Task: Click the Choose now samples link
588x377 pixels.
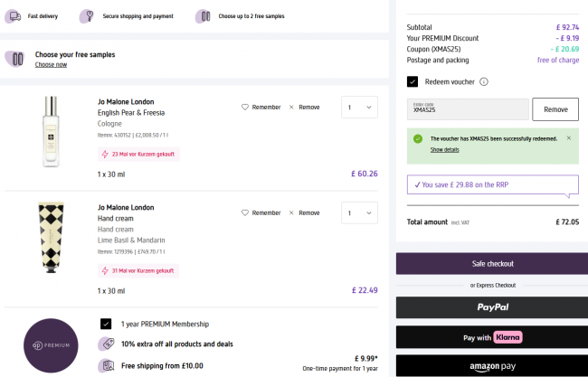Action: 51,65
